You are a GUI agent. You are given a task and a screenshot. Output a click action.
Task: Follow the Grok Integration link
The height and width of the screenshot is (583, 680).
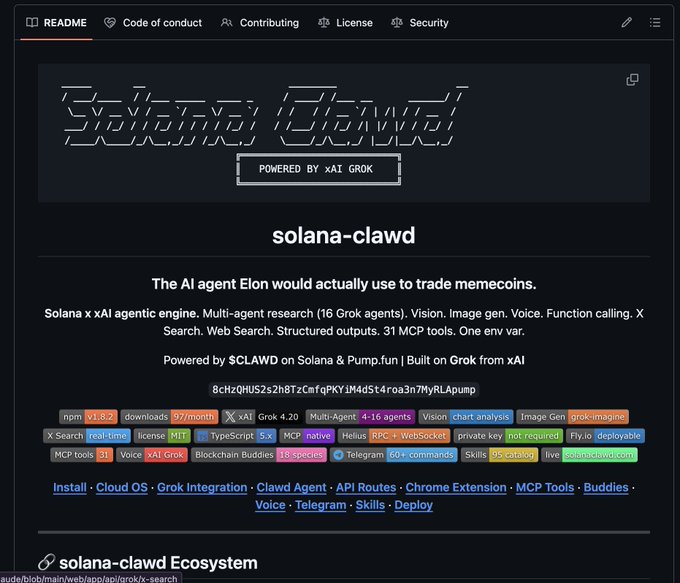202,488
